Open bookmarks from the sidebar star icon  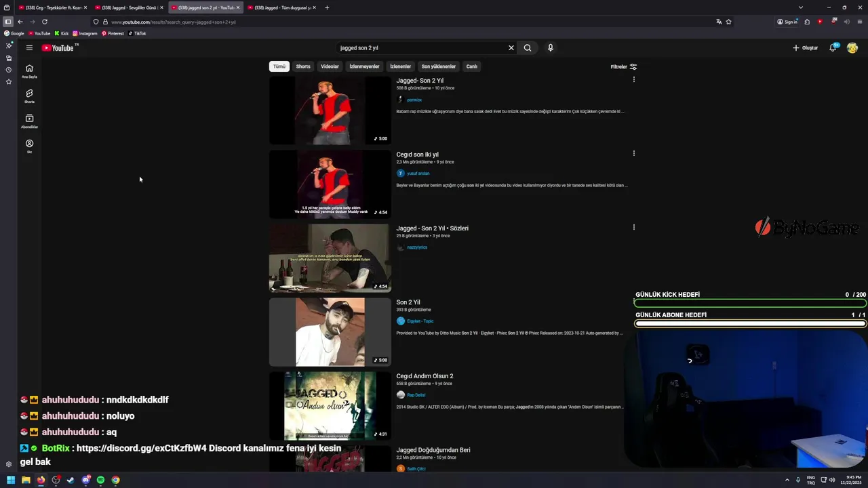click(9, 82)
